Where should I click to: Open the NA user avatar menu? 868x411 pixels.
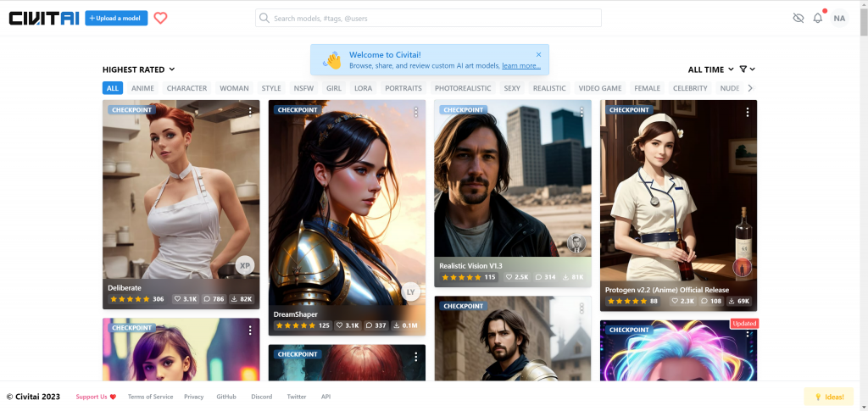pos(839,19)
